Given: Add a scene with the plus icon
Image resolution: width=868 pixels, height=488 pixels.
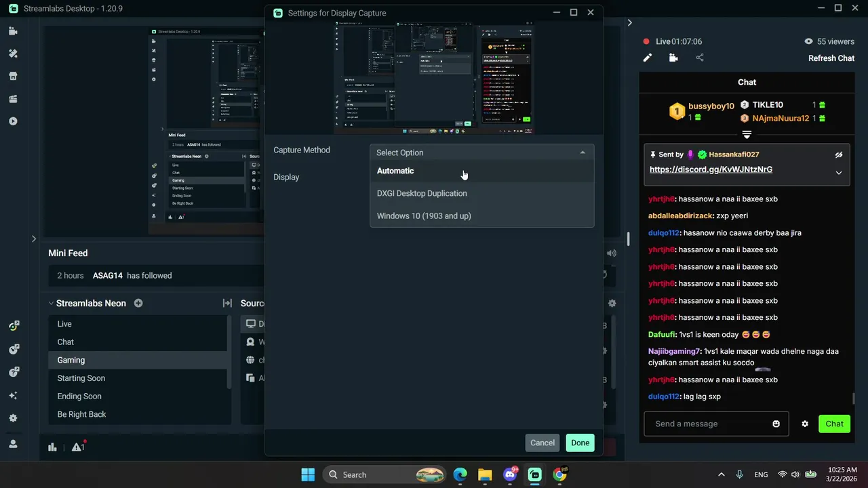Looking at the screenshot, I should tap(138, 303).
